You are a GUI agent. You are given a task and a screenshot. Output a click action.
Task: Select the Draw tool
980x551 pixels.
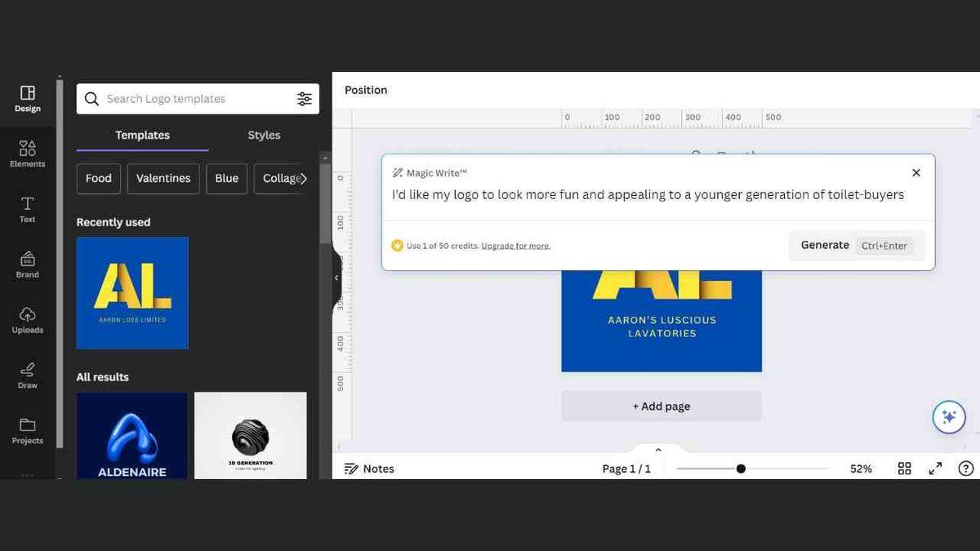click(x=27, y=375)
